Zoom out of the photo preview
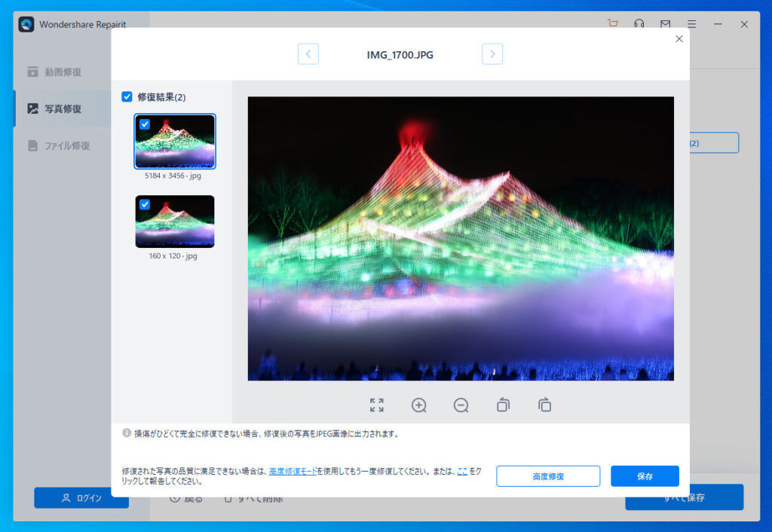This screenshot has width=772, height=532. (x=461, y=405)
